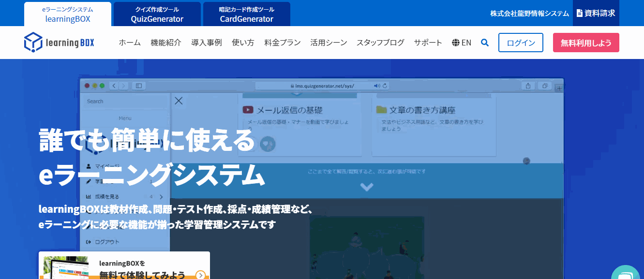The height and width of the screenshot is (279, 644).
Task: Open the 導入事例 menu item
Action: [206, 43]
